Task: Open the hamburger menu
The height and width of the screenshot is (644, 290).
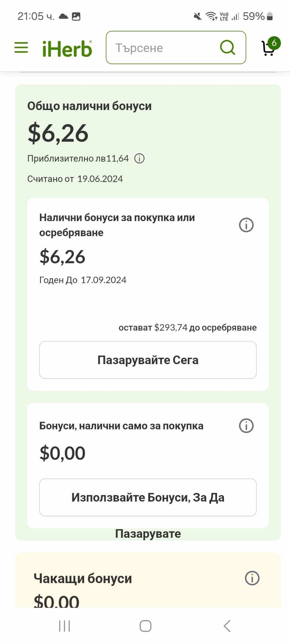Action: point(21,48)
